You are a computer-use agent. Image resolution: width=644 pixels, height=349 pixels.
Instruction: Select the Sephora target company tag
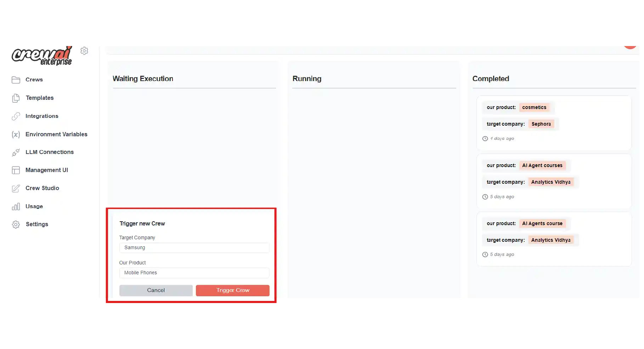coord(541,124)
